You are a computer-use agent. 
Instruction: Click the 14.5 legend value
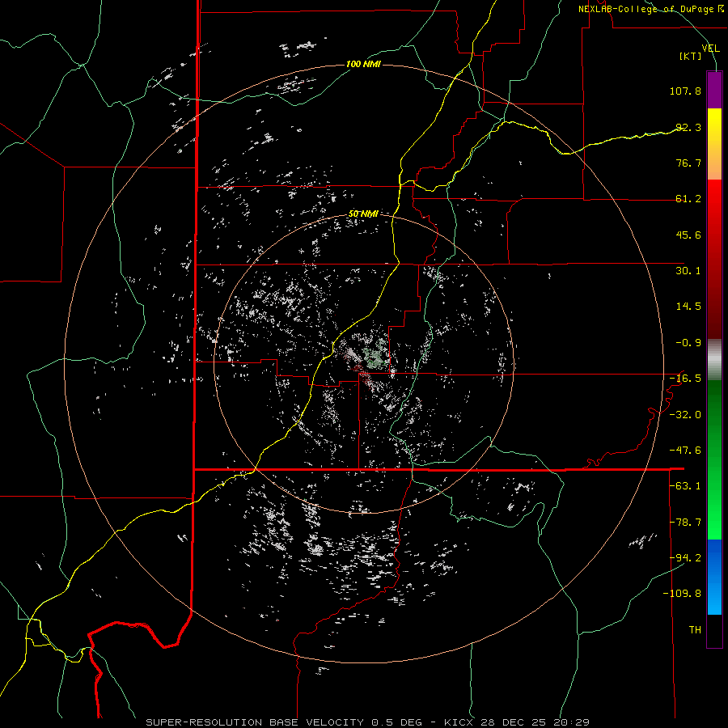688,307
